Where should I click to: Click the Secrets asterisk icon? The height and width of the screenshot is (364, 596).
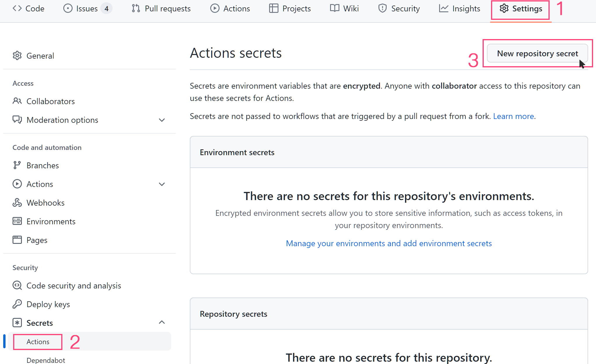[17, 323]
